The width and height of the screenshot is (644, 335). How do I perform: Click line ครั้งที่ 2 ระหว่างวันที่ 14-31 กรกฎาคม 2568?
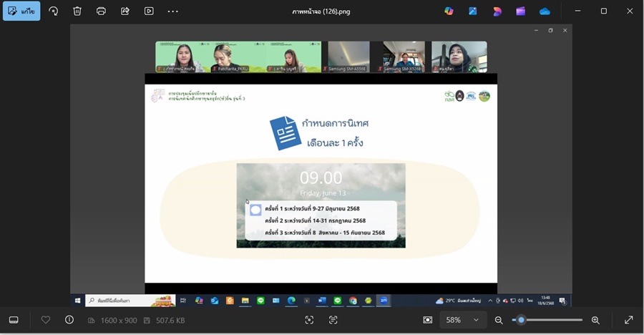315,220
